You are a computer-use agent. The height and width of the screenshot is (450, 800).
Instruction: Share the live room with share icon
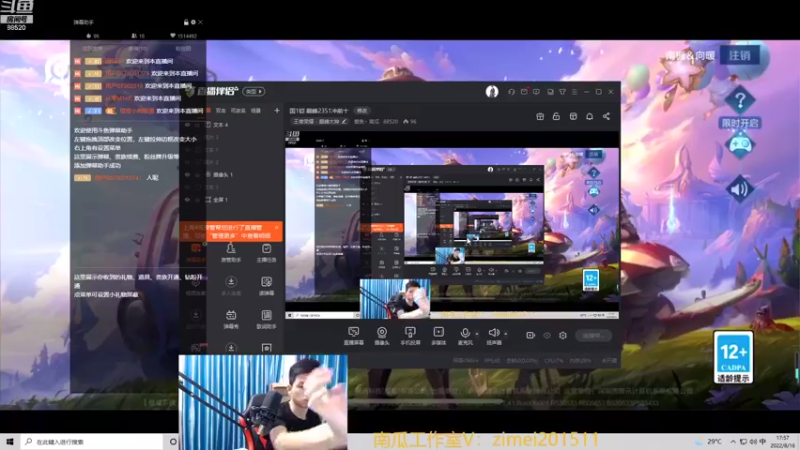pos(606,116)
